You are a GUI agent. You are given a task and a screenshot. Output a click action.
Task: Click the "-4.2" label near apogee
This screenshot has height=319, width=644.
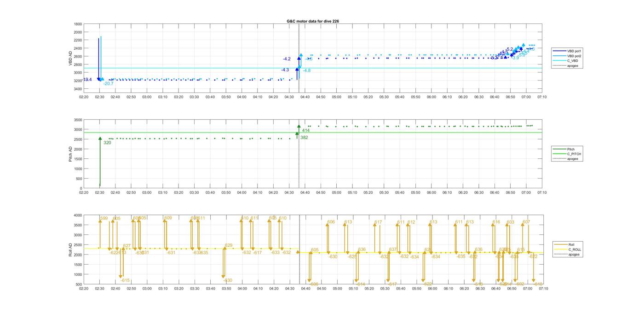(287, 59)
